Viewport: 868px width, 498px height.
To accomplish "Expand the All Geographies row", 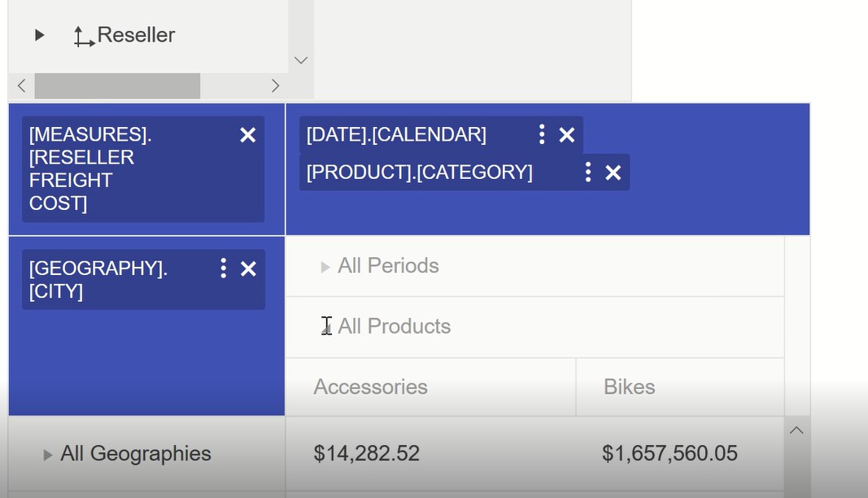I will pos(48,455).
